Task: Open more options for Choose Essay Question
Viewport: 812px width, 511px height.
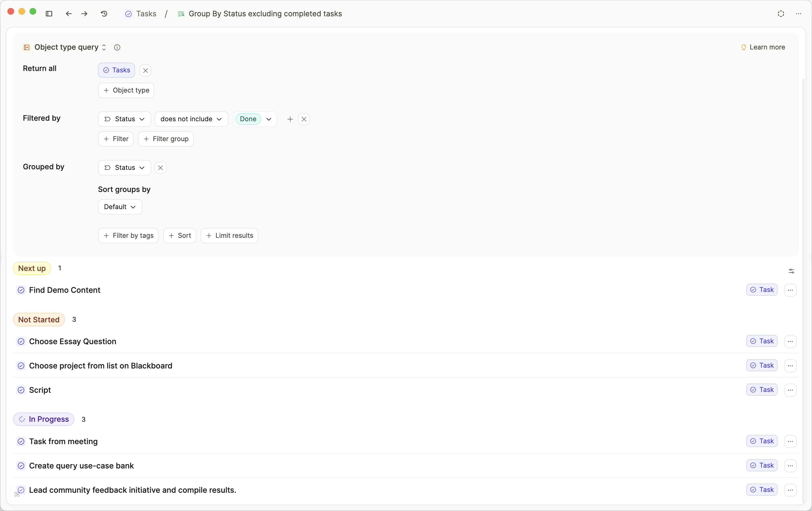Action: (x=790, y=341)
